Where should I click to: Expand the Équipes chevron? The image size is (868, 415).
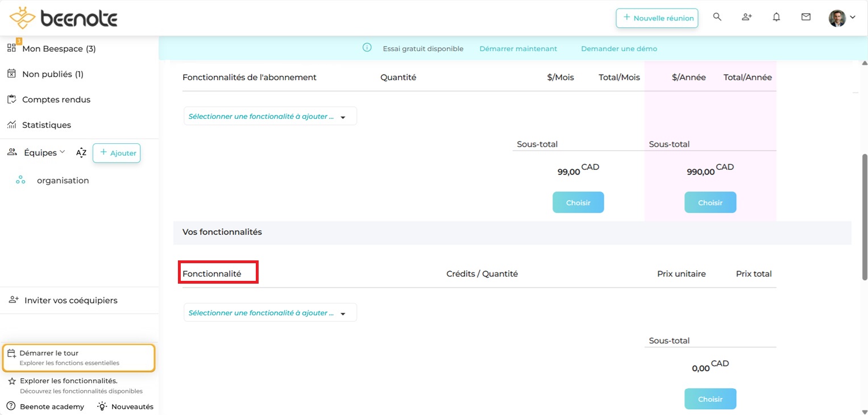tap(63, 152)
